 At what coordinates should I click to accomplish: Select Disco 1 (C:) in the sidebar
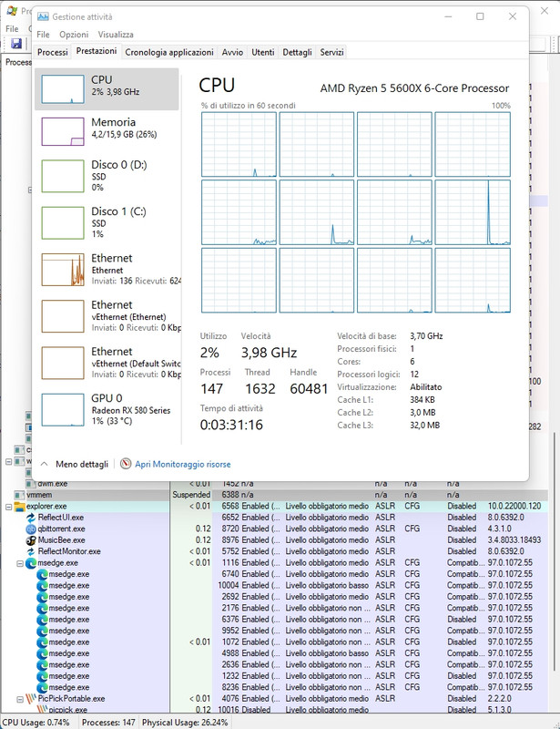107,222
